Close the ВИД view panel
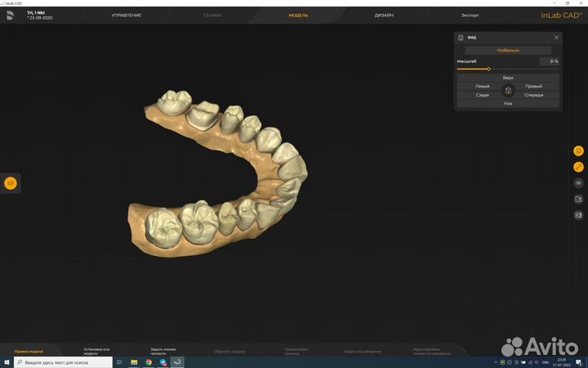This screenshot has height=368, width=588. pos(556,37)
